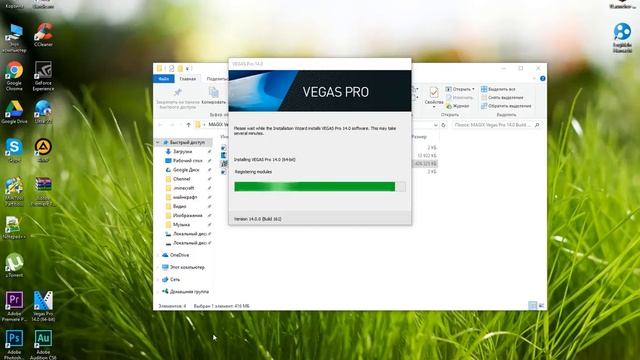Viewport: 640px width, 360px height.
Task: Click Version 14.0.0 text in installer
Action: coord(258,219)
